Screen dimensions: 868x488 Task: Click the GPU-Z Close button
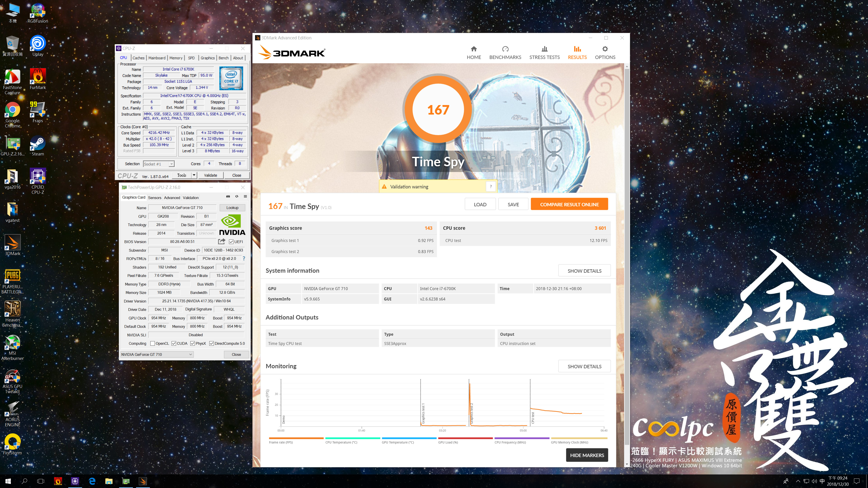point(236,354)
